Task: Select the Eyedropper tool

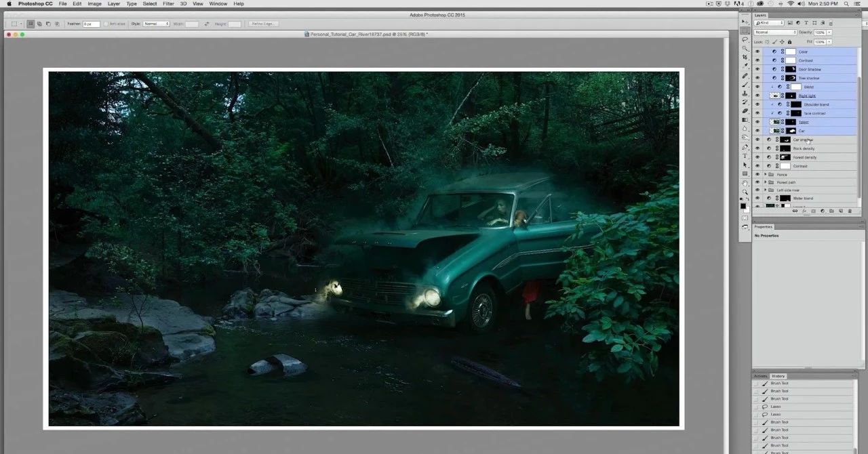Action: point(745,66)
